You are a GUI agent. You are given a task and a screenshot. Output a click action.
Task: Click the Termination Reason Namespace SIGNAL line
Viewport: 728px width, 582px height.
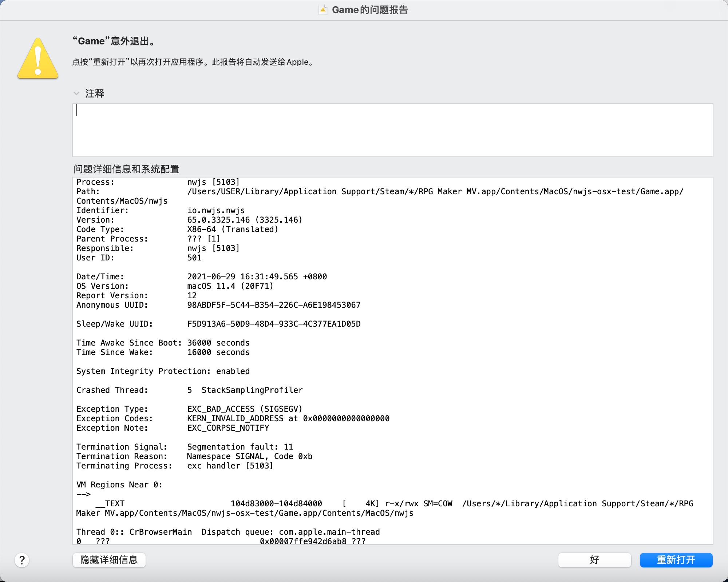tap(194, 456)
